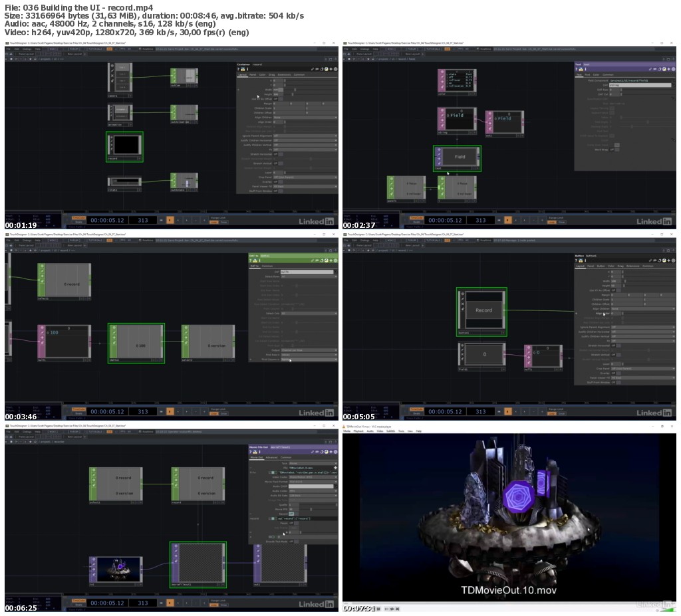Select camera container node in 00:01:19 frame

click(x=120, y=80)
